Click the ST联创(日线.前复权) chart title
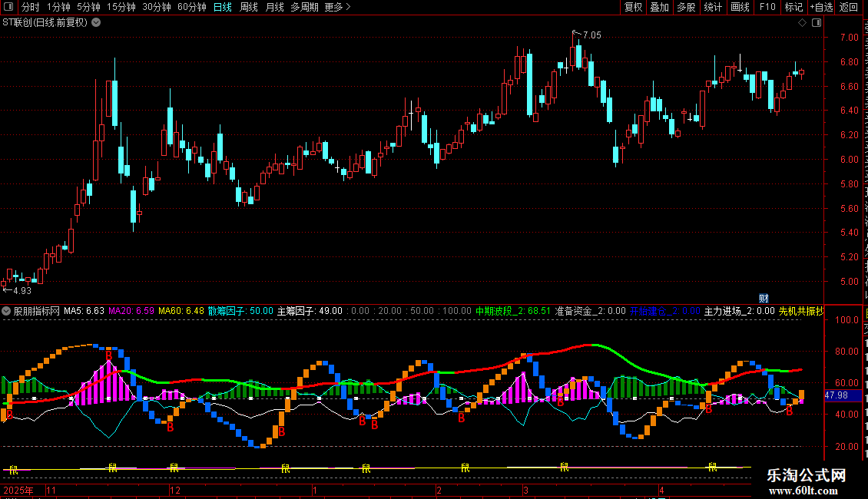 click(45, 23)
